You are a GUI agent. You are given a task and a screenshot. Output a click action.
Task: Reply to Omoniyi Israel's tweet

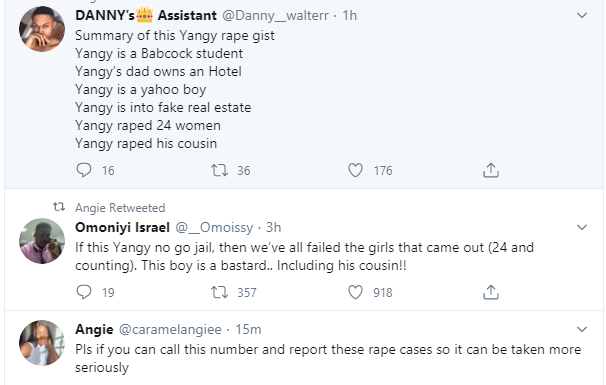click(84, 292)
